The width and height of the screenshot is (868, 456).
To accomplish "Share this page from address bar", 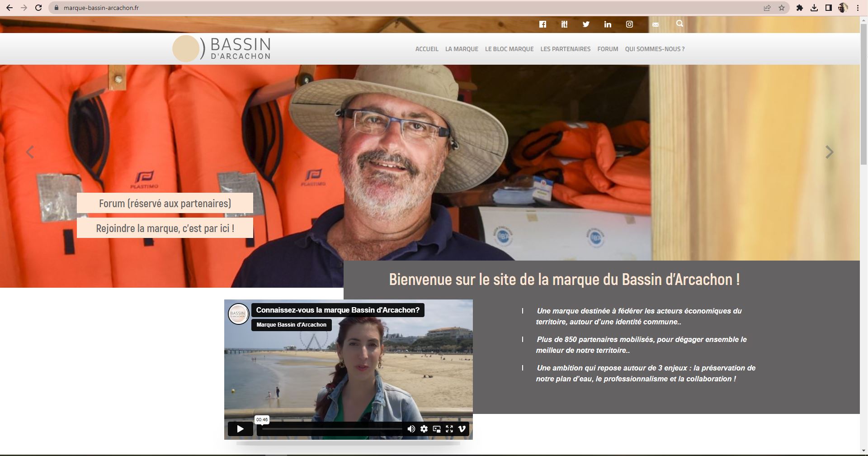I will coord(767,8).
